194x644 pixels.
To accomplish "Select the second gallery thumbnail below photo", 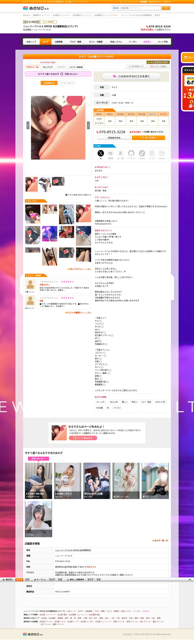I will pos(45,184).
